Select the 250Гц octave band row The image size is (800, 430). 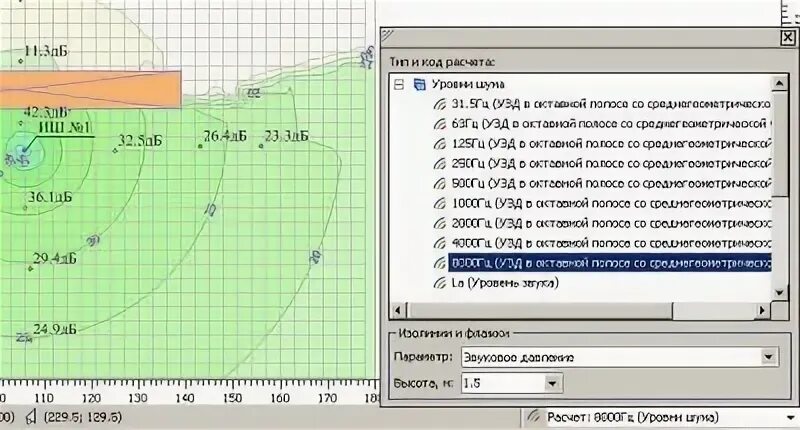[x=611, y=164]
